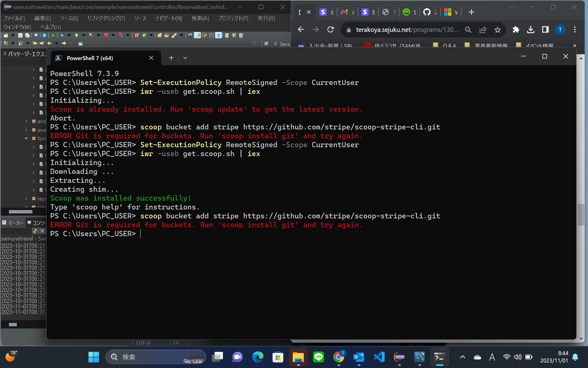Open the dropdown beside PowerShell's new tab button
This screenshot has height=368, width=588.
[185, 58]
